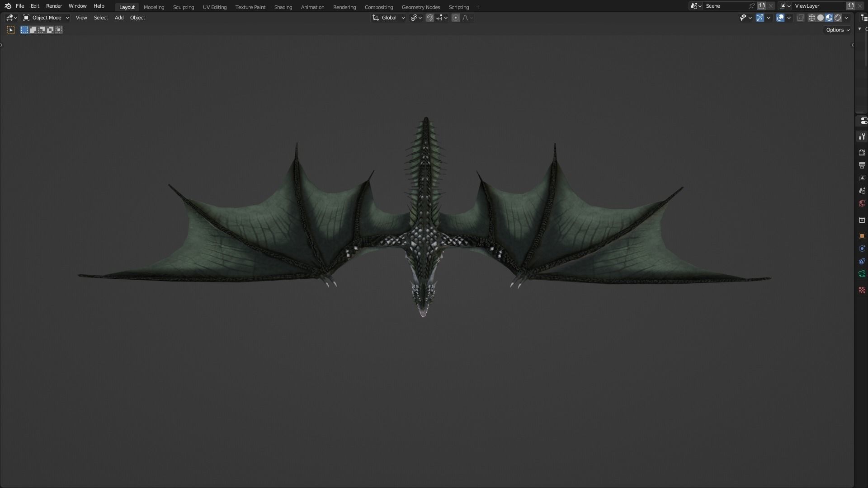The image size is (868, 488).
Task: Click the Scene name field
Action: coord(725,6)
